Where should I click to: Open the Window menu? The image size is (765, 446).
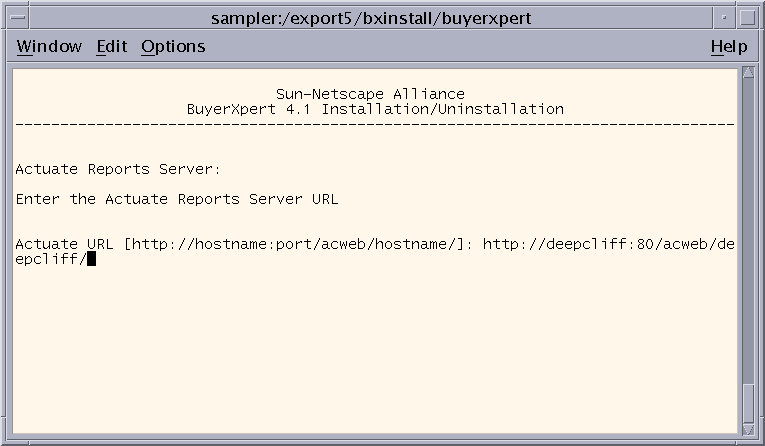click(49, 46)
